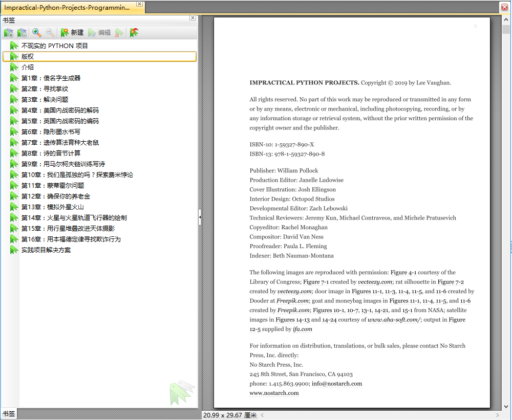Viewport: 512px width, 420px height.
Task: Follow the ifa.com link
Action: tap(303, 329)
